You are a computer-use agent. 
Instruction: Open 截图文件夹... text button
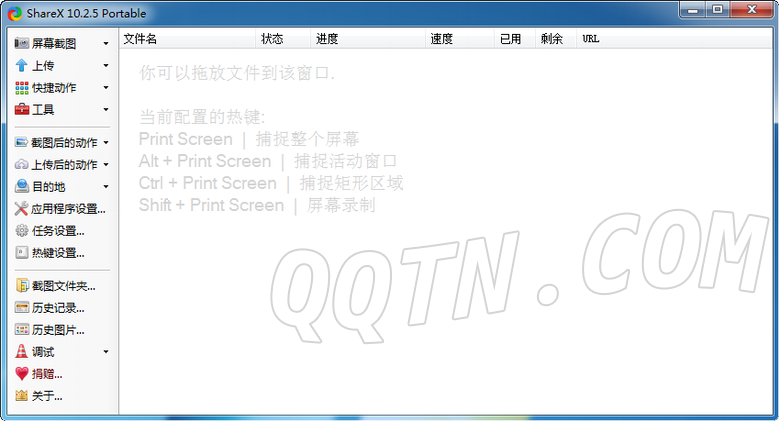tap(64, 286)
